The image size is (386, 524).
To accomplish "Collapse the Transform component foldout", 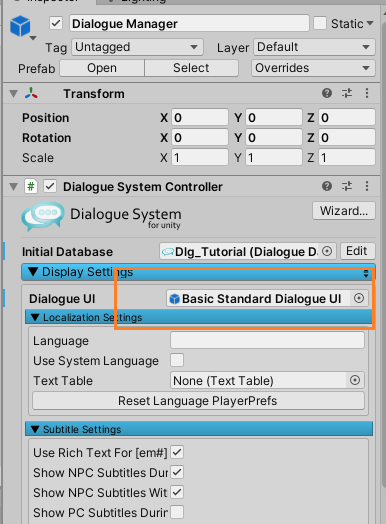I will [13, 94].
